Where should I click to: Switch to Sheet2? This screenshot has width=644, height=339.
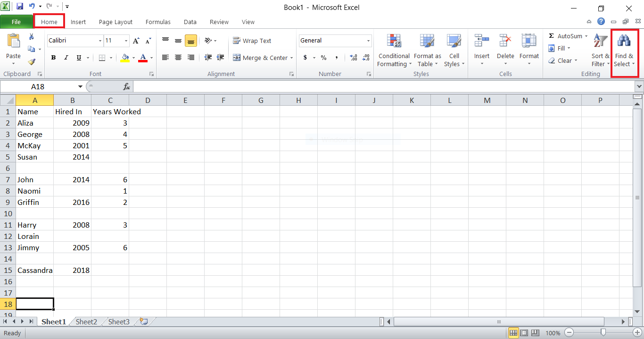[86, 322]
